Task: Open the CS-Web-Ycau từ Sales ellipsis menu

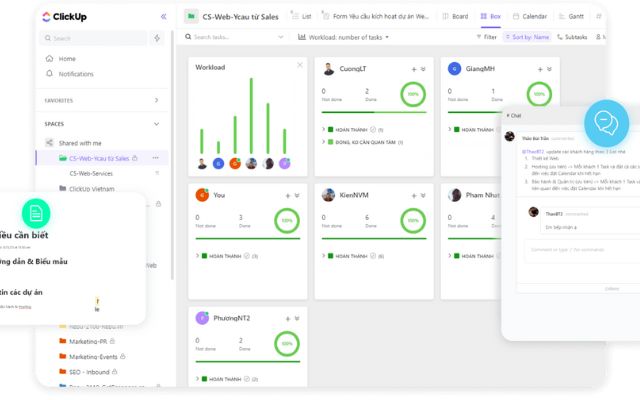Action: [155, 158]
